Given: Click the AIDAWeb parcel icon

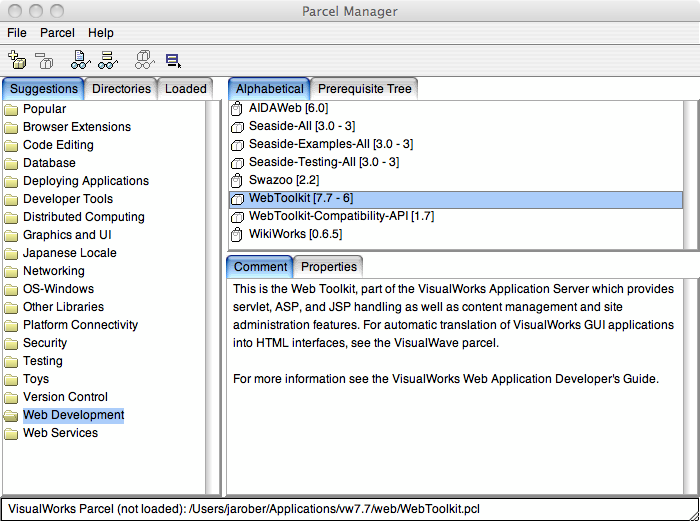Looking at the screenshot, I should pos(237,109).
